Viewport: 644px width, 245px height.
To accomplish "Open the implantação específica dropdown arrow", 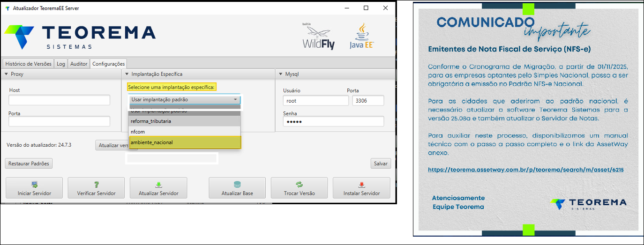I will pyautogui.click(x=235, y=100).
